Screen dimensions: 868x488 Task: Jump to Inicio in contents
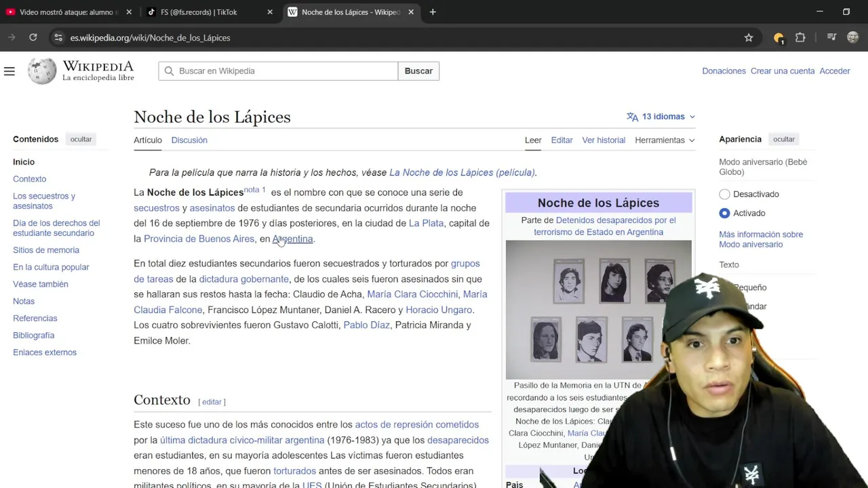pyautogui.click(x=24, y=162)
